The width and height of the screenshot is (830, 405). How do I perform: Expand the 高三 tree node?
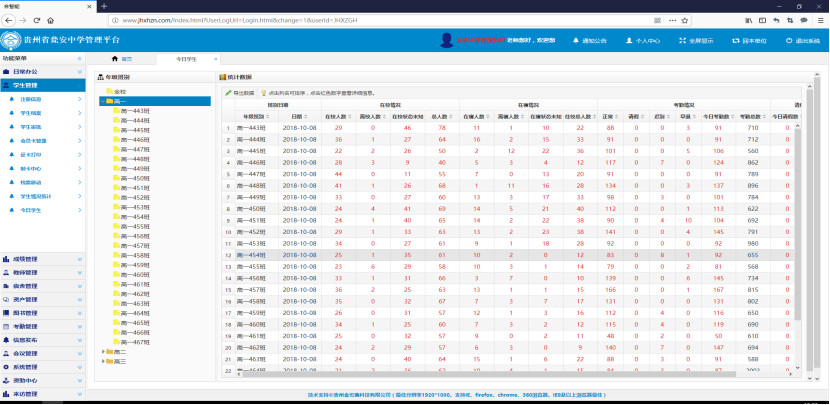pos(103,361)
